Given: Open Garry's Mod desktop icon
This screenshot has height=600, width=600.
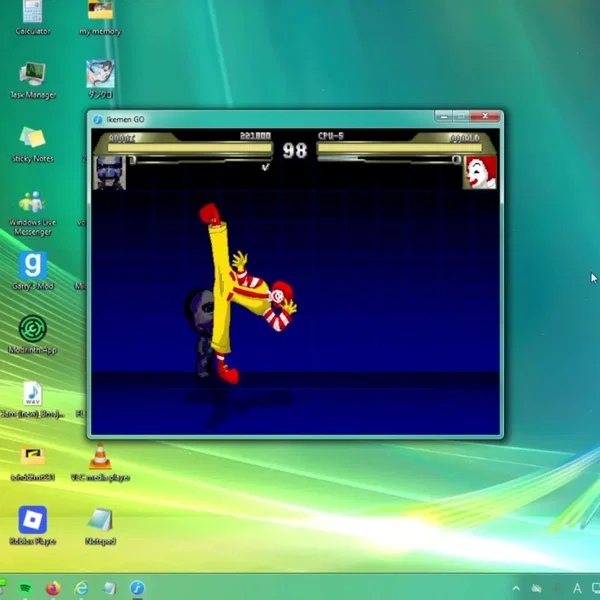Looking at the screenshot, I should (x=33, y=270).
